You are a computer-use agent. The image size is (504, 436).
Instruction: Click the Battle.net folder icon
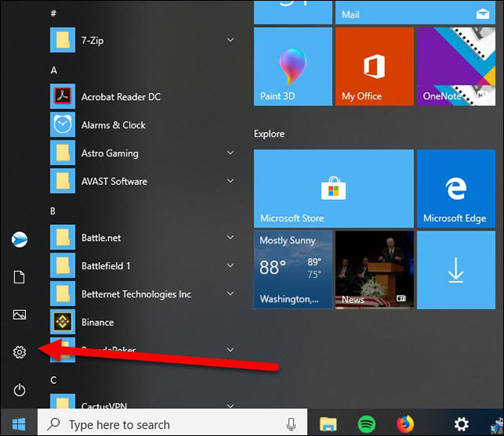tap(63, 238)
